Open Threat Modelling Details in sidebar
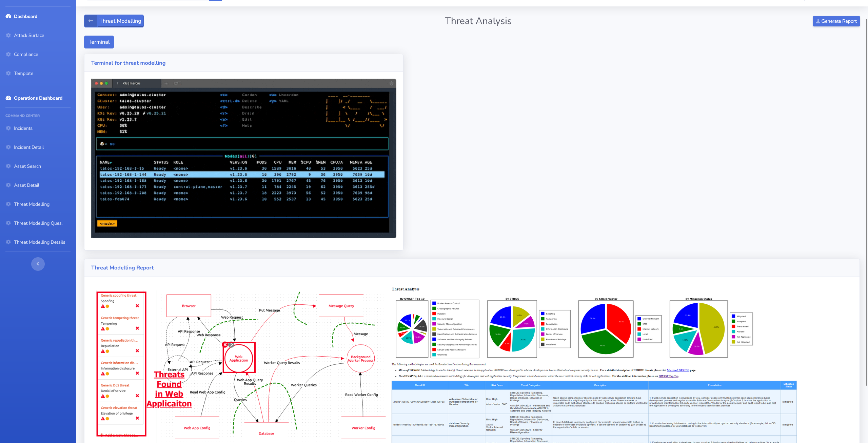 39,242
